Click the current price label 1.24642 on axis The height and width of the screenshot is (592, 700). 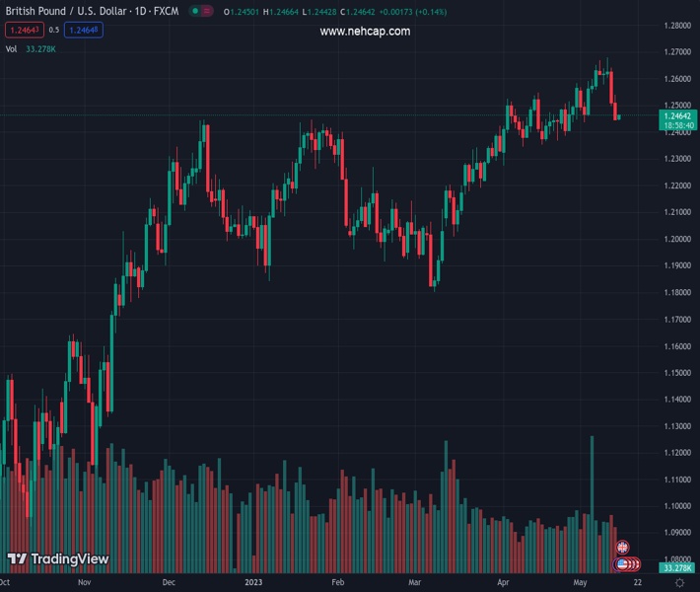coord(677,115)
